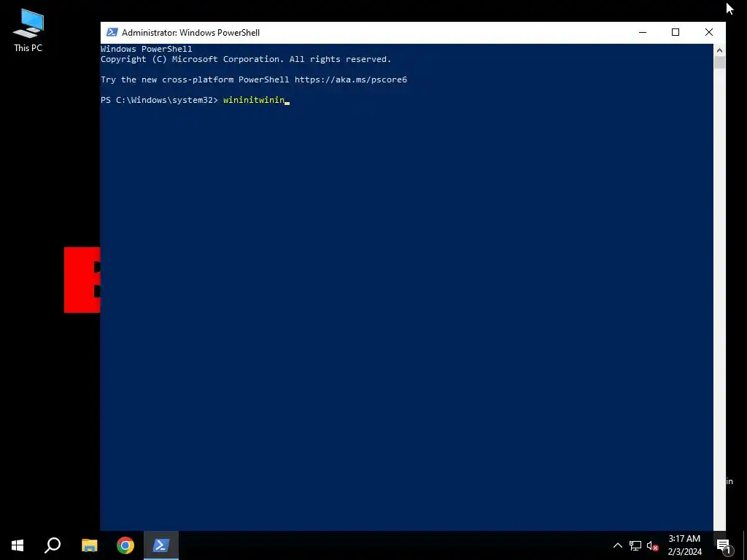Click the PowerShell scrollbar up arrow
This screenshot has width=747, height=560.
719,50
